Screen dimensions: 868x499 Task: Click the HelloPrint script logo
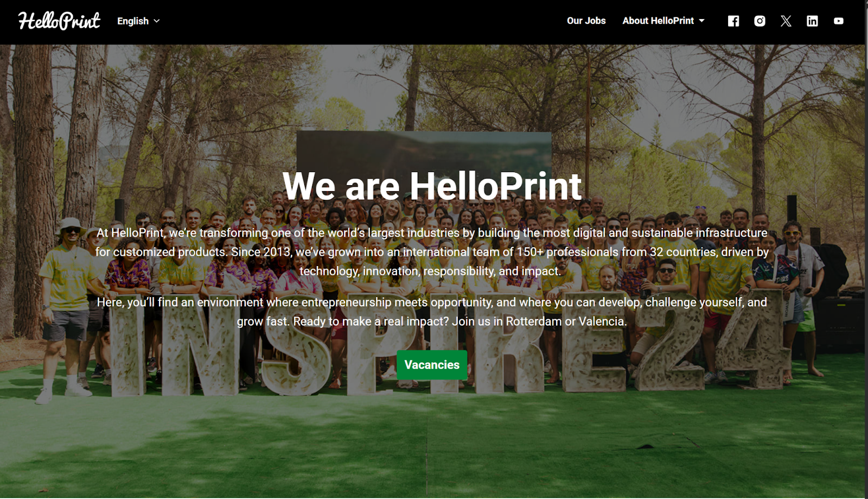(x=59, y=21)
